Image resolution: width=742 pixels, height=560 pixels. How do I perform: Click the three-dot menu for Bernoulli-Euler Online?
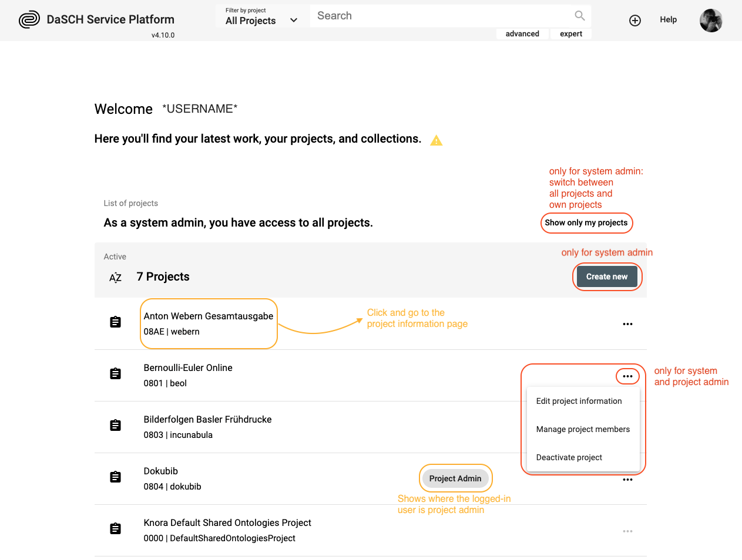coord(627,376)
